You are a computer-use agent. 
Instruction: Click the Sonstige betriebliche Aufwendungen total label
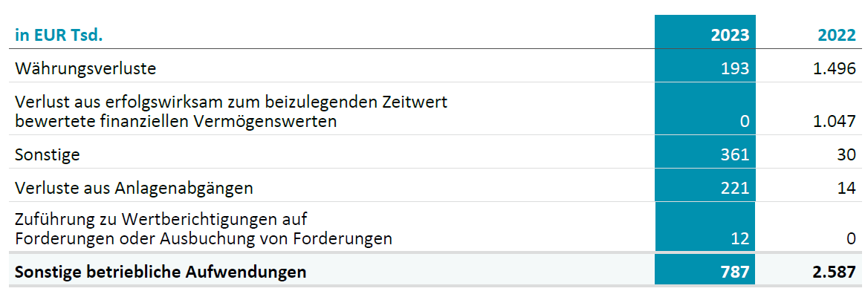[x=161, y=272]
